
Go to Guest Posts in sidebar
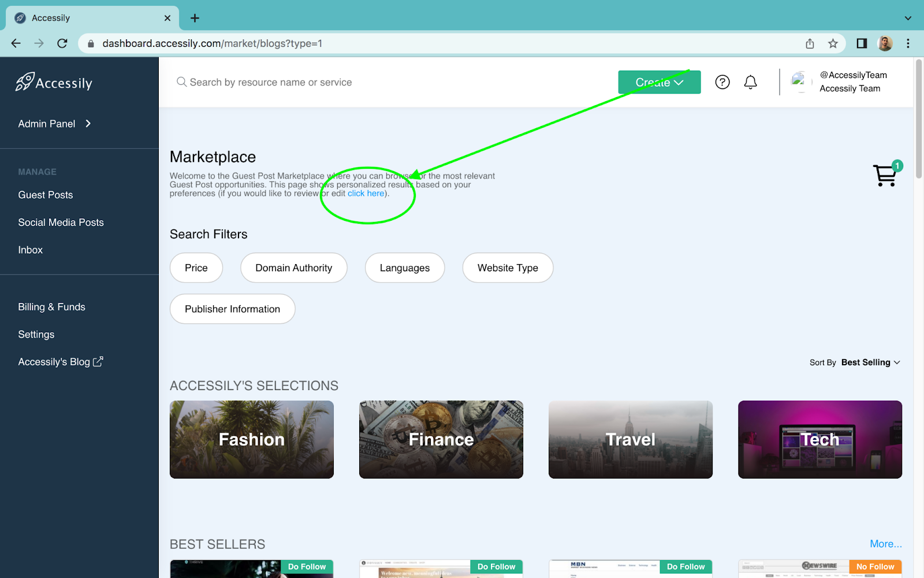point(46,195)
